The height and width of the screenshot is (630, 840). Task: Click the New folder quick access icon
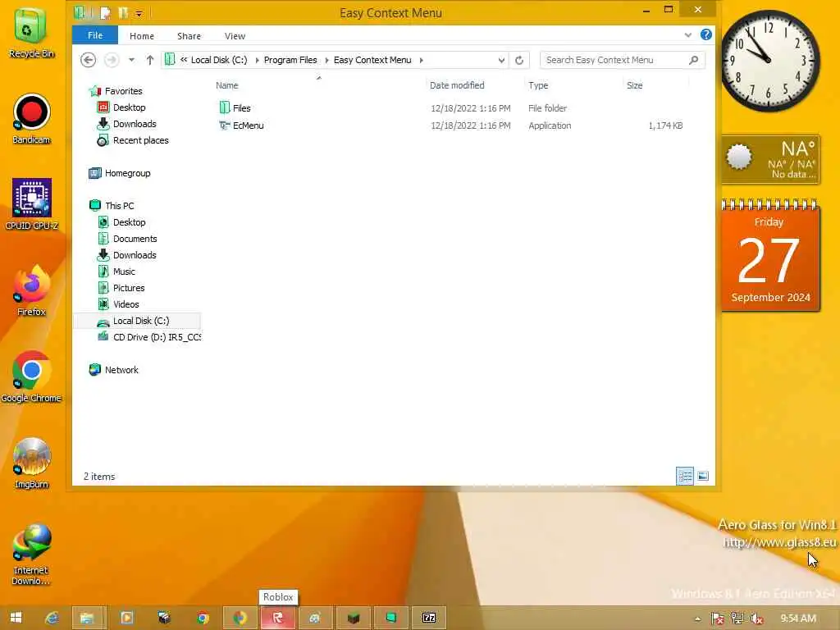[123, 12]
